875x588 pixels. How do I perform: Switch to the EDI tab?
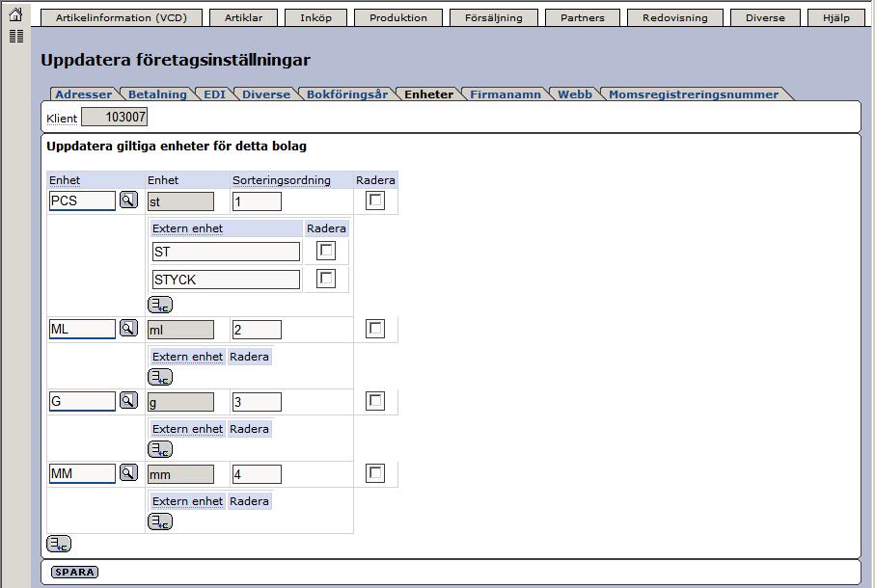[x=215, y=94]
